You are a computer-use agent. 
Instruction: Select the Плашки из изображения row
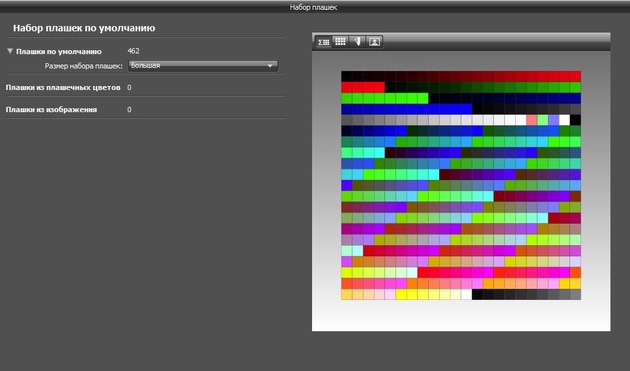(145, 109)
